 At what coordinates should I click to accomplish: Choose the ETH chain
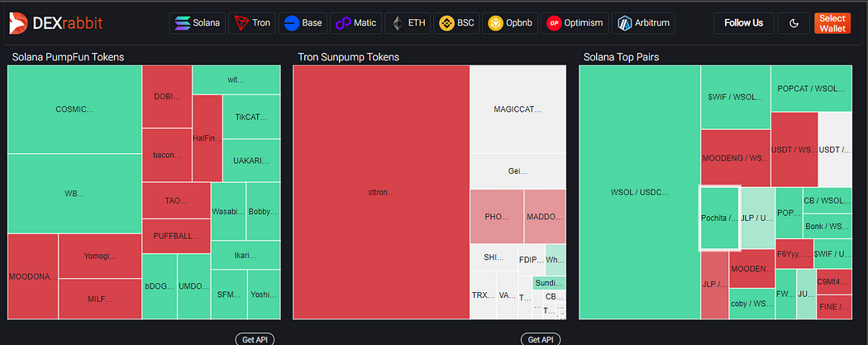tap(408, 23)
